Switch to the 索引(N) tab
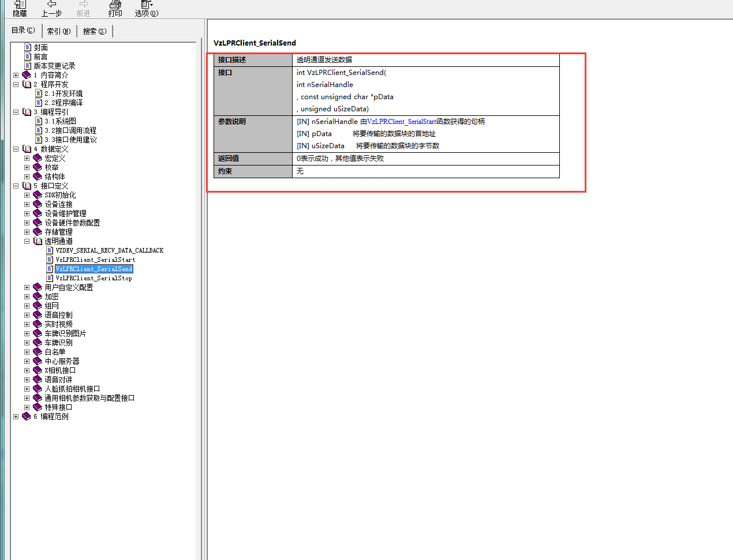733x560 pixels. point(59,31)
